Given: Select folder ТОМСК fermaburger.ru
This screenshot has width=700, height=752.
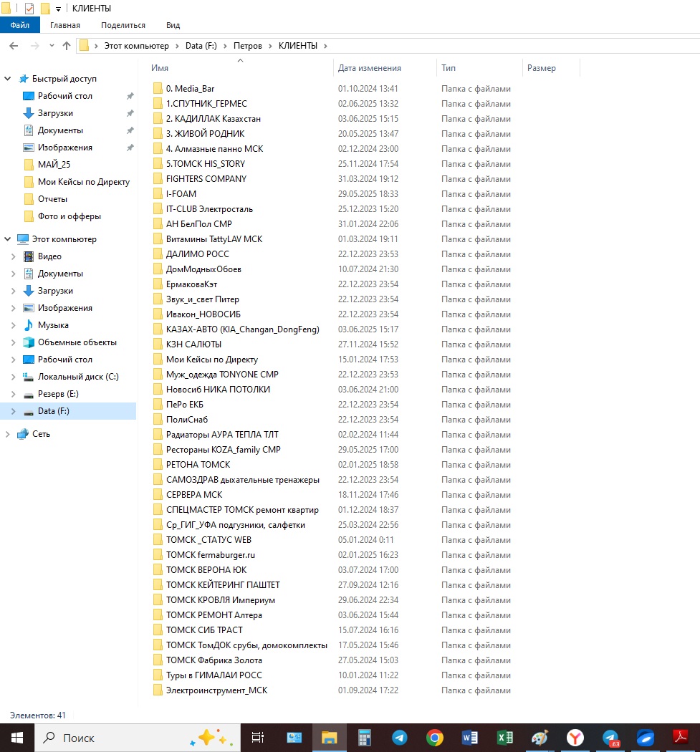Looking at the screenshot, I should (x=210, y=555).
